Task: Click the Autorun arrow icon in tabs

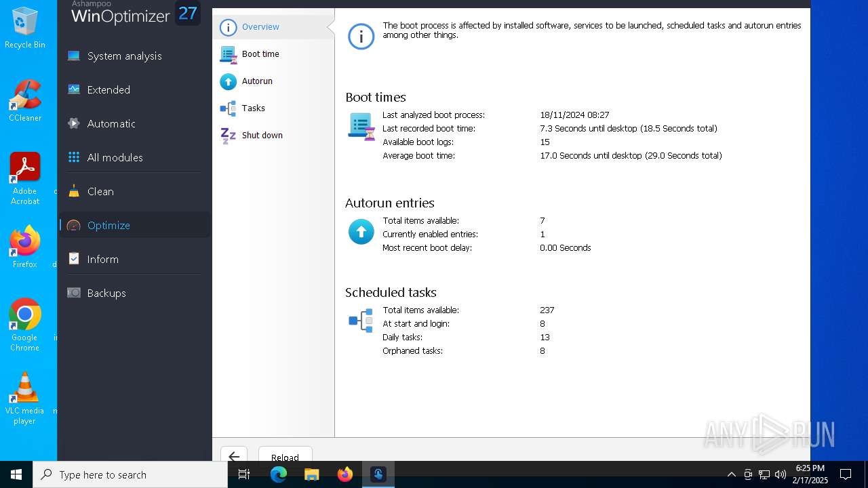Action: click(x=229, y=81)
